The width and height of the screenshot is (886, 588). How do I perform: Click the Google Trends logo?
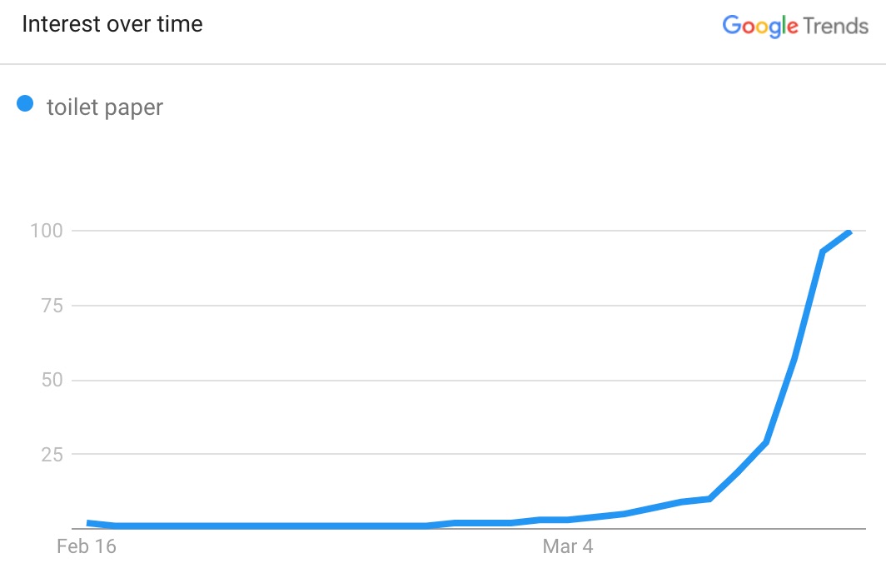pyautogui.click(x=795, y=26)
